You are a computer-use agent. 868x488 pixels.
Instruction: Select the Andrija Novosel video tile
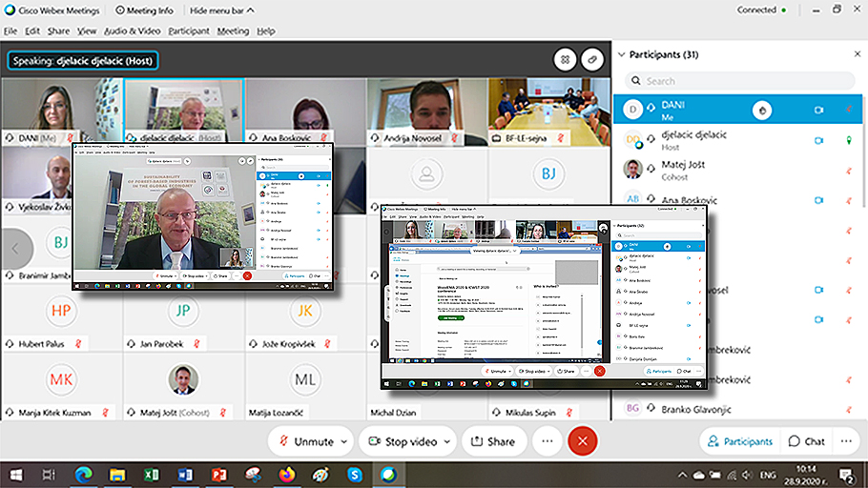click(426, 111)
